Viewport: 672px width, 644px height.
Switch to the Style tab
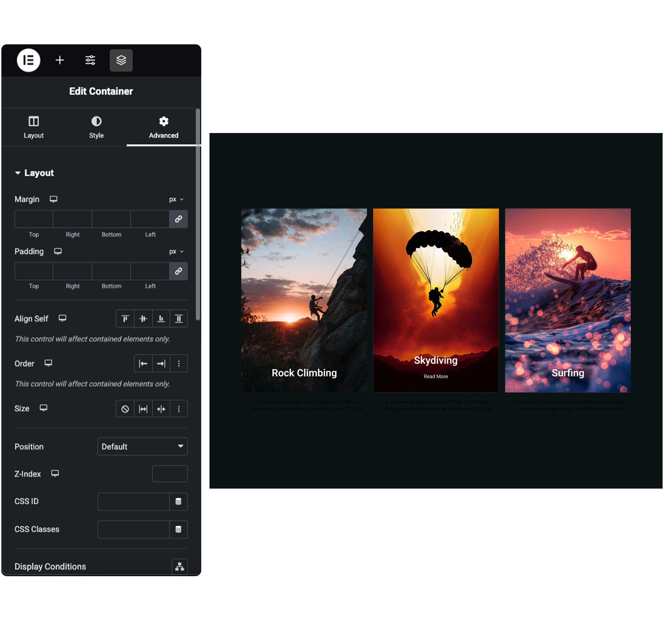click(96, 127)
